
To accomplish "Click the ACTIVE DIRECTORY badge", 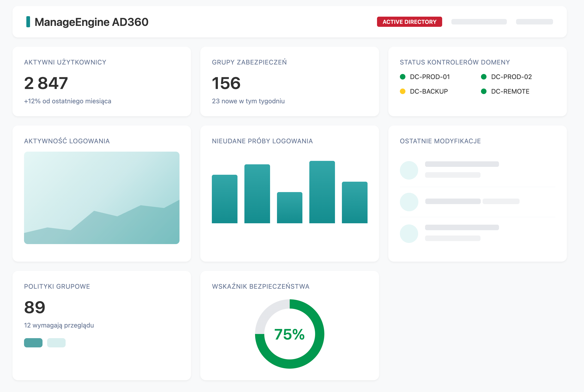I will 409,22.
